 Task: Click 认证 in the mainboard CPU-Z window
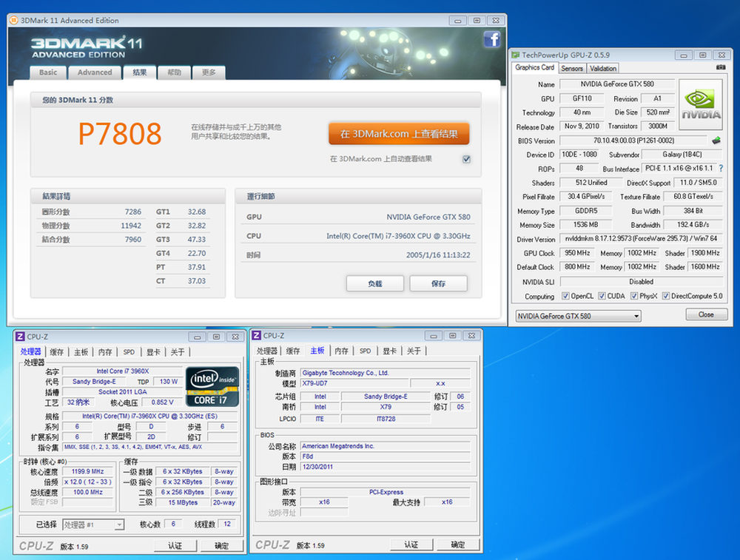pos(411,545)
